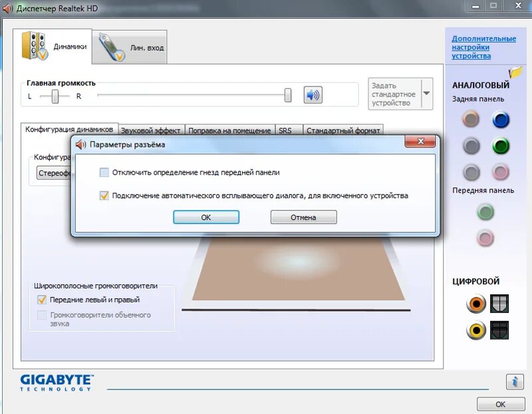The image size is (532, 414).
Task: Click the gray rear jack beside pink
Action: [x=471, y=172]
